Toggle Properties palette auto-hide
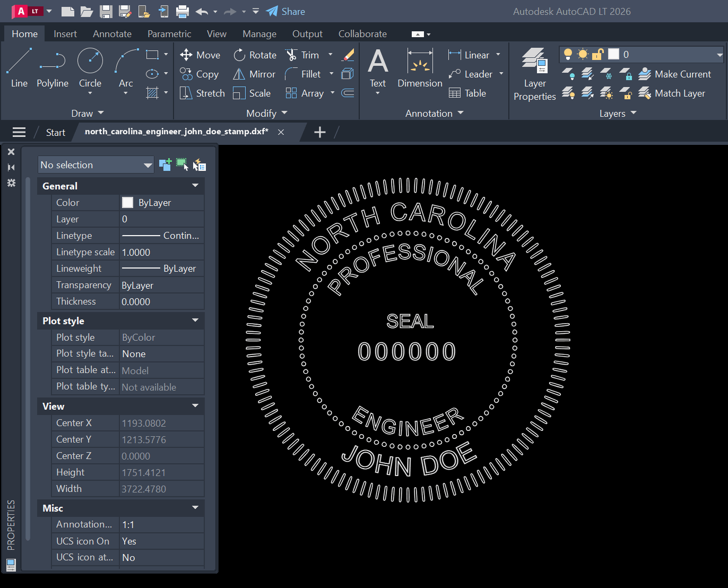Screen dimensions: 728x588 tap(11, 167)
